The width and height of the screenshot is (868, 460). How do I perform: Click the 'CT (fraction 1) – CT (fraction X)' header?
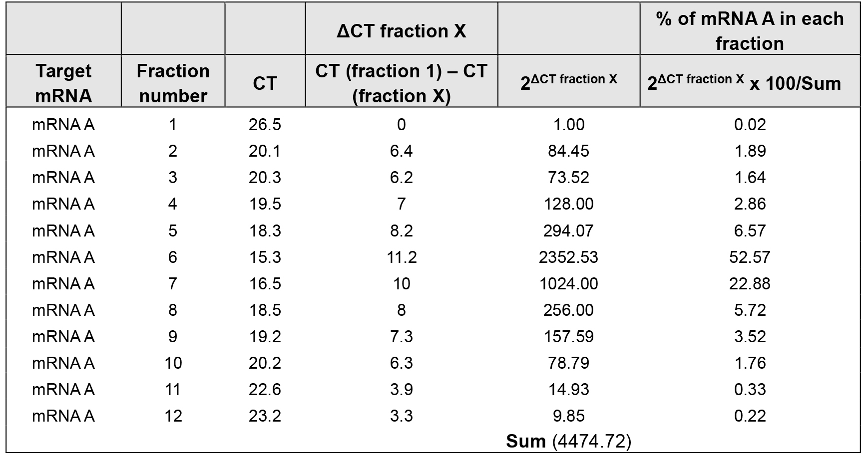pos(401,83)
